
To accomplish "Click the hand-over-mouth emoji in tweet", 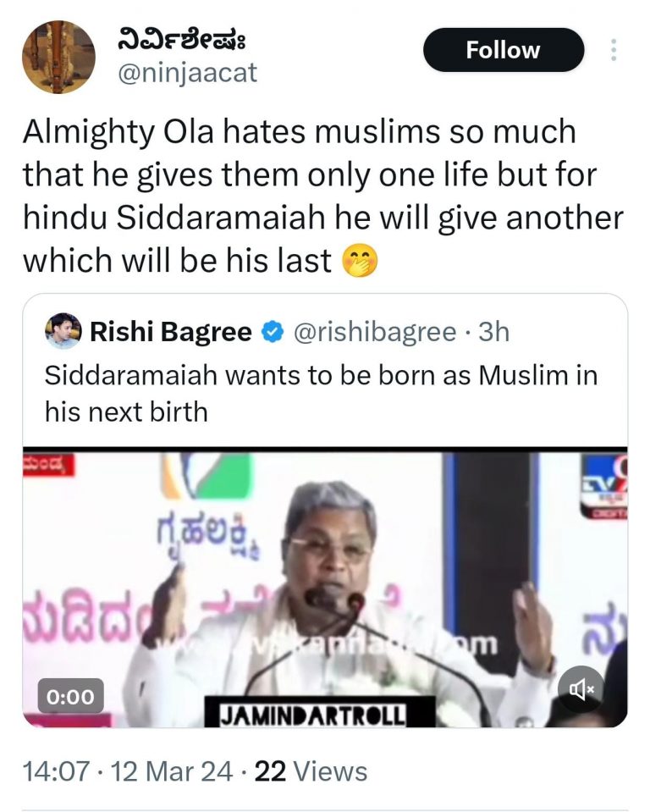I will coord(361,261).
